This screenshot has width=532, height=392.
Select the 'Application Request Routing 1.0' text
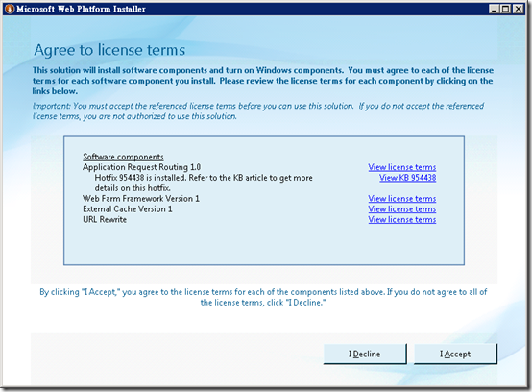coord(141,167)
